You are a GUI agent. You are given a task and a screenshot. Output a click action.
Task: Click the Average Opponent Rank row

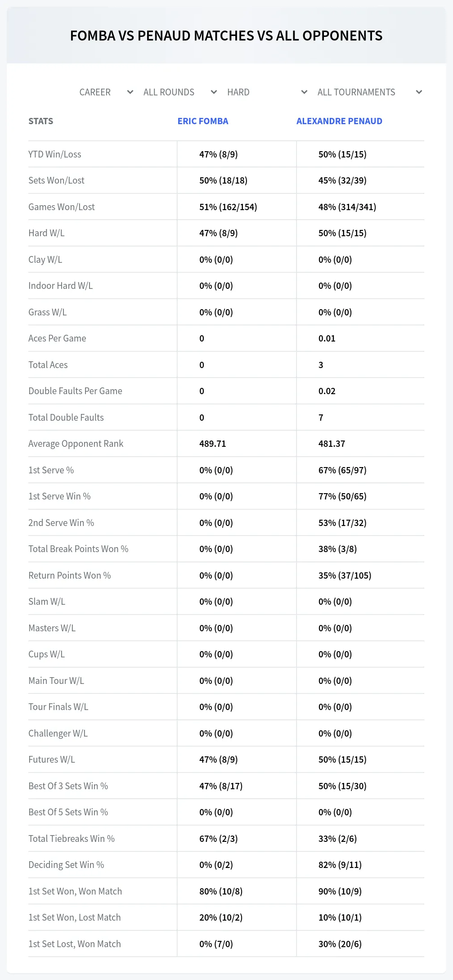[x=226, y=444]
